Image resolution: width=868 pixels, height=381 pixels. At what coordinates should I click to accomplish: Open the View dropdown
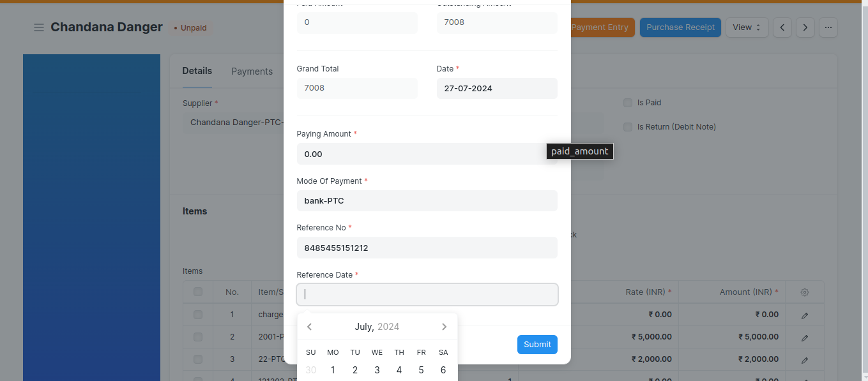click(747, 27)
